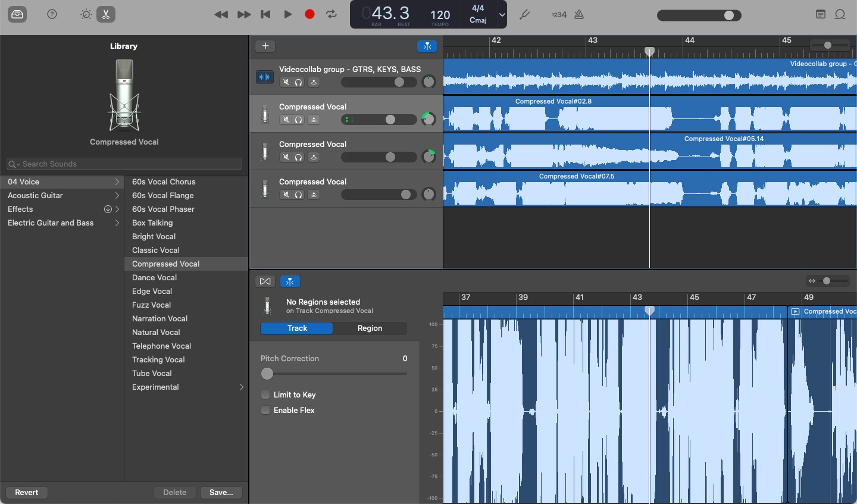Open the LCD display mode dropdown arrow
This screenshot has width=857, height=504.
point(502,14)
